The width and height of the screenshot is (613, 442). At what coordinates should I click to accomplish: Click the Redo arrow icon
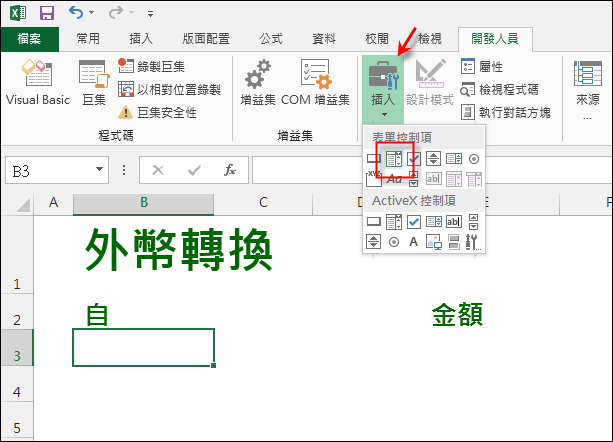116,13
